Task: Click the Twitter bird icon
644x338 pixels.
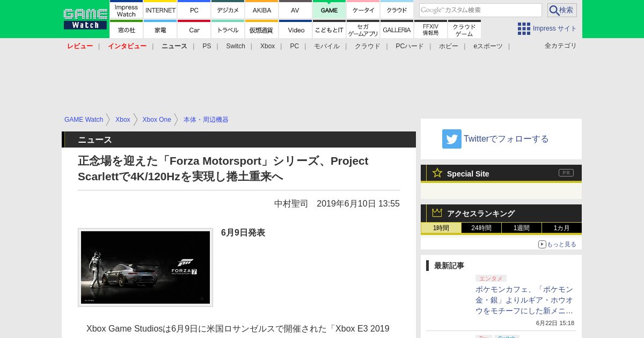Action: [452, 139]
